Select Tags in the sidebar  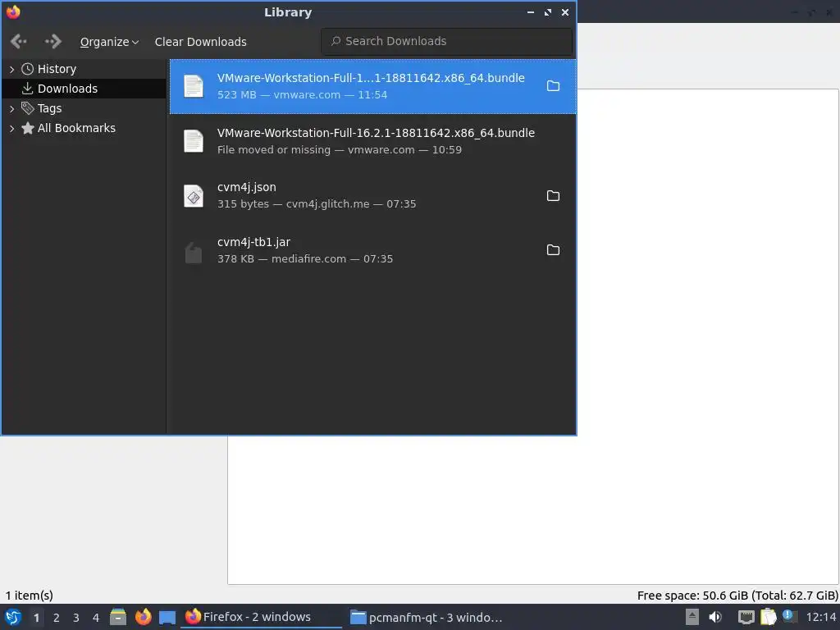(49, 109)
